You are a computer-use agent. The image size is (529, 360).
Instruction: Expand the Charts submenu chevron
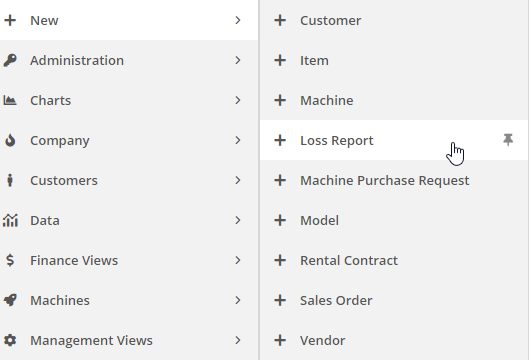[x=238, y=100]
